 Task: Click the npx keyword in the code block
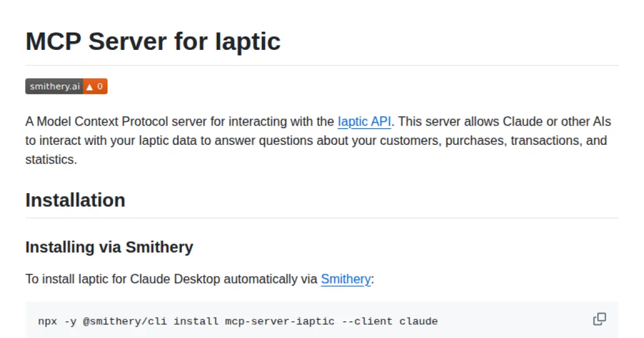point(47,321)
